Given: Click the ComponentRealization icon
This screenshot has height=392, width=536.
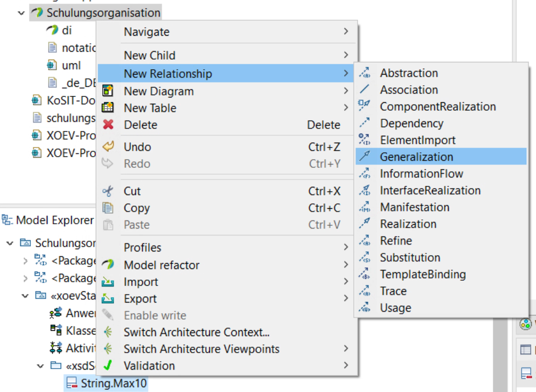Looking at the screenshot, I should (x=364, y=106).
